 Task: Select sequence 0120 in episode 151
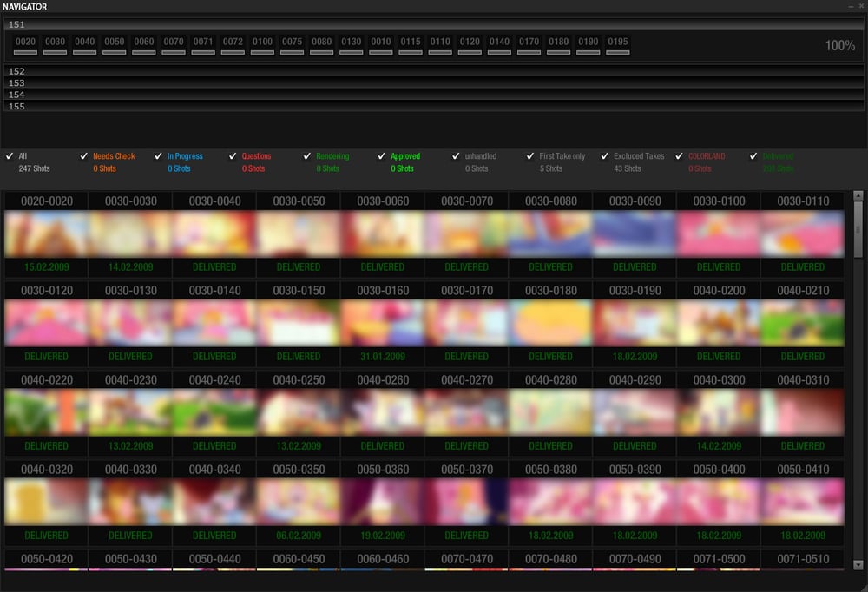[470, 45]
